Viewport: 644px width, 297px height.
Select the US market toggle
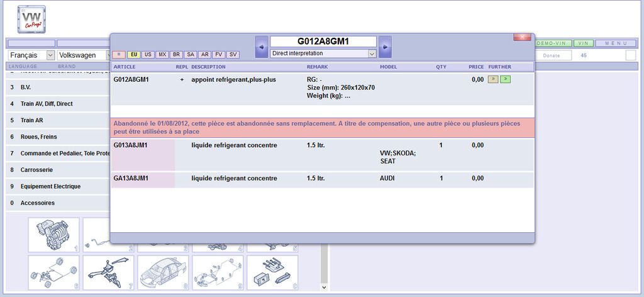tap(148, 55)
